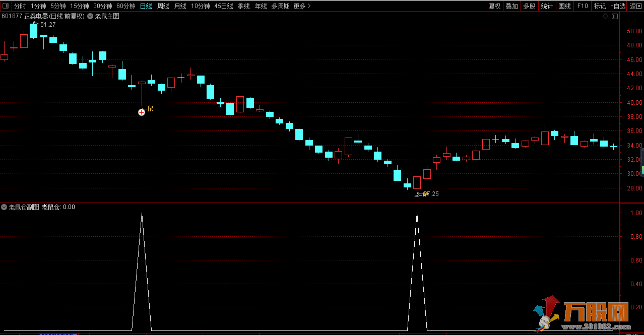Switch to the 分时 intraday tab

coord(20,6)
